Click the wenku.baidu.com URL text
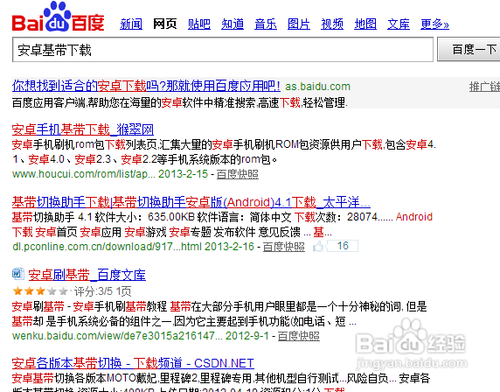 click(x=117, y=336)
